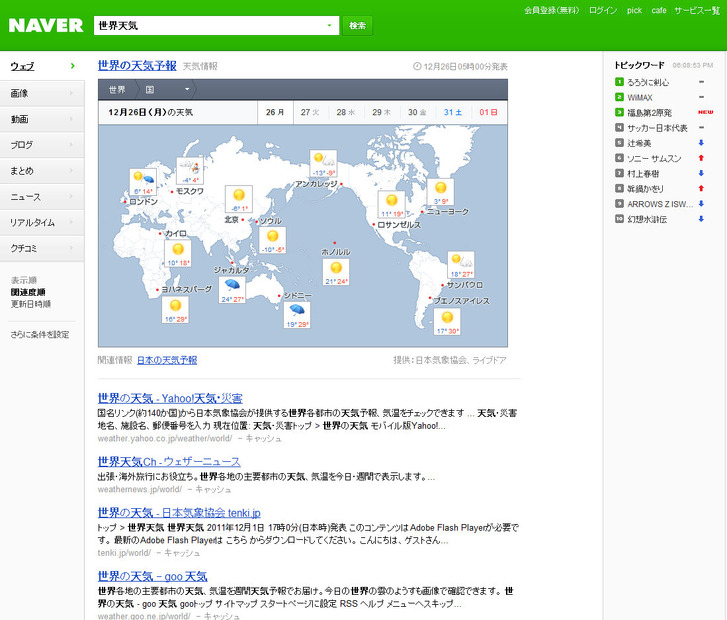Image resolution: width=727 pixels, height=620 pixels.
Task: Open キャッシュ link for weathernews.jp result
Action: [x=213, y=489]
